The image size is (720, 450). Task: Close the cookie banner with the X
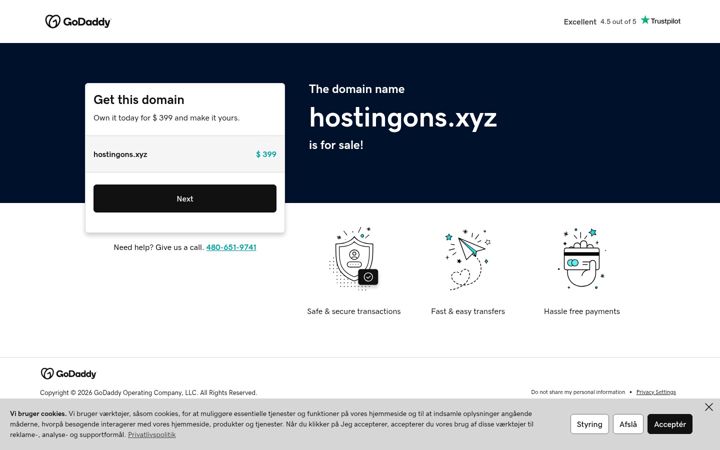[709, 407]
